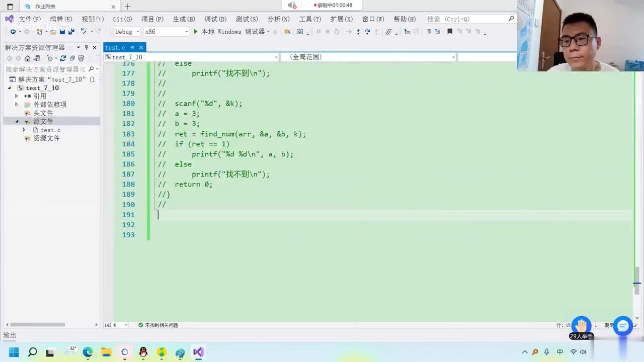Open the Debug configuration dropdown
The image size is (644, 362).
pyautogui.click(x=127, y=32)
